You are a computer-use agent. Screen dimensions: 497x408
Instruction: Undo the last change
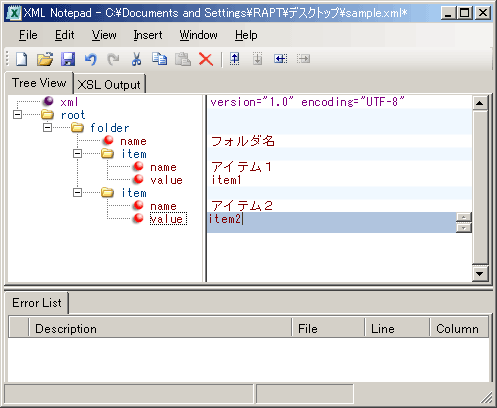pos(90,59)
